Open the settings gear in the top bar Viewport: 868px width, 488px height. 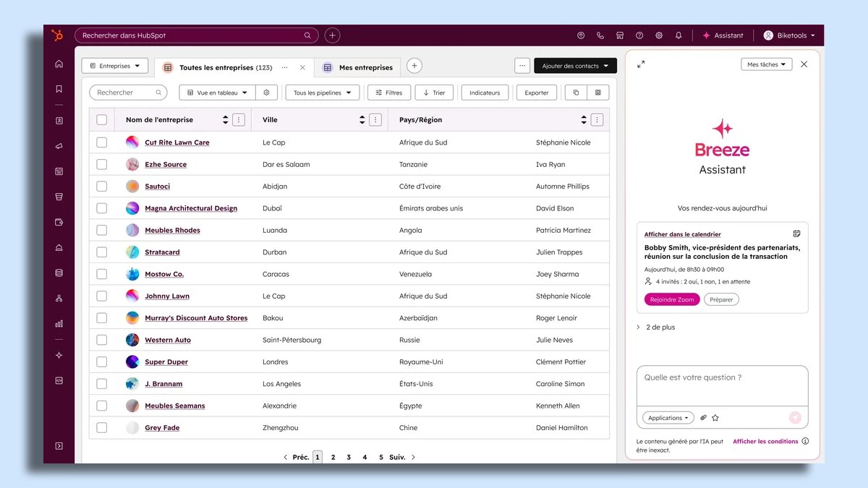659,35
